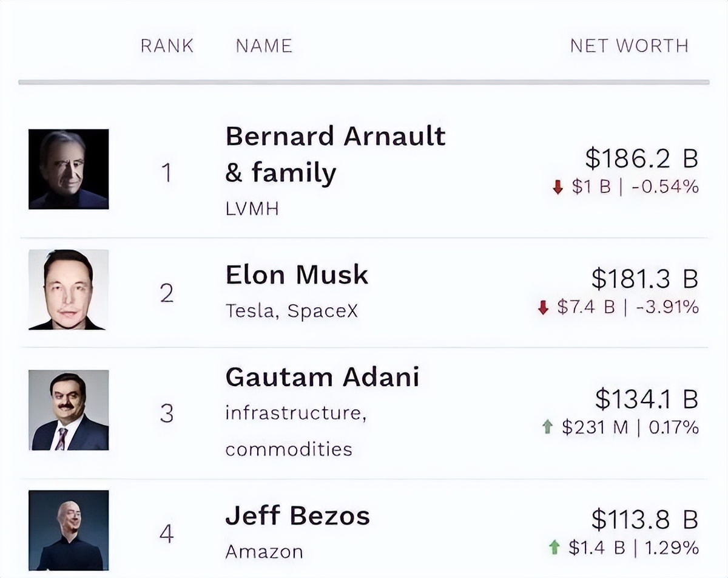
Task: Open the Elon Musk name link
Action: tap(297, 274)
